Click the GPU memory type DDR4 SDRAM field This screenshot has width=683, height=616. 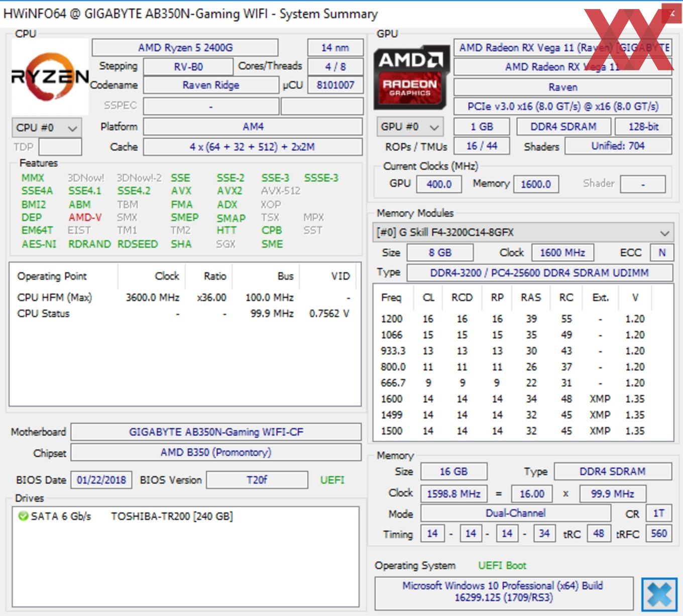563,127
